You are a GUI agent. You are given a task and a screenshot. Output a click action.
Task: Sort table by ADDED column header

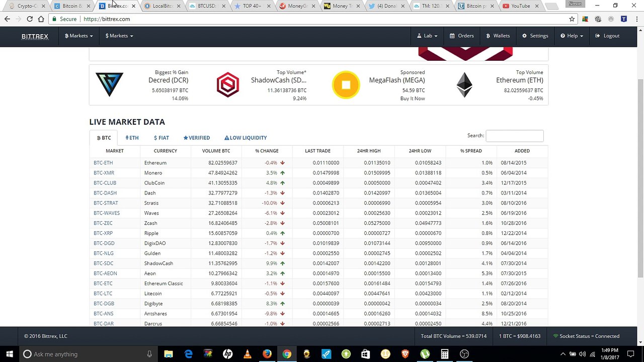coord(522,151)
